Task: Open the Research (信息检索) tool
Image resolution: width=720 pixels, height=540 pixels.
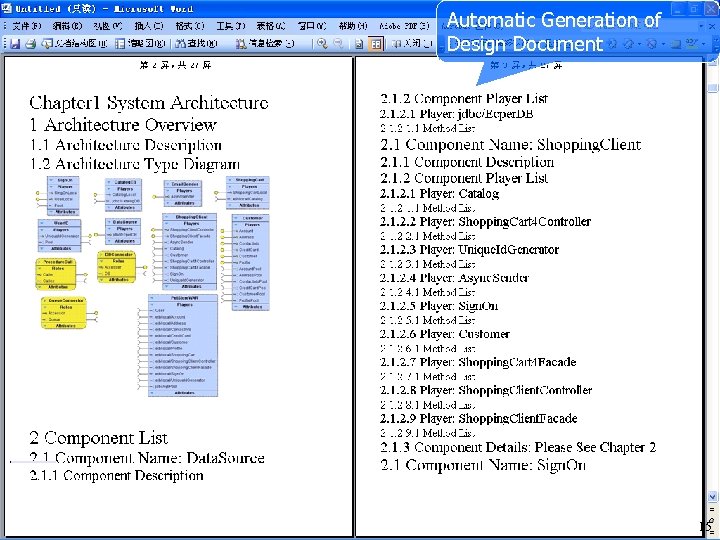Action: pos(265,44)
